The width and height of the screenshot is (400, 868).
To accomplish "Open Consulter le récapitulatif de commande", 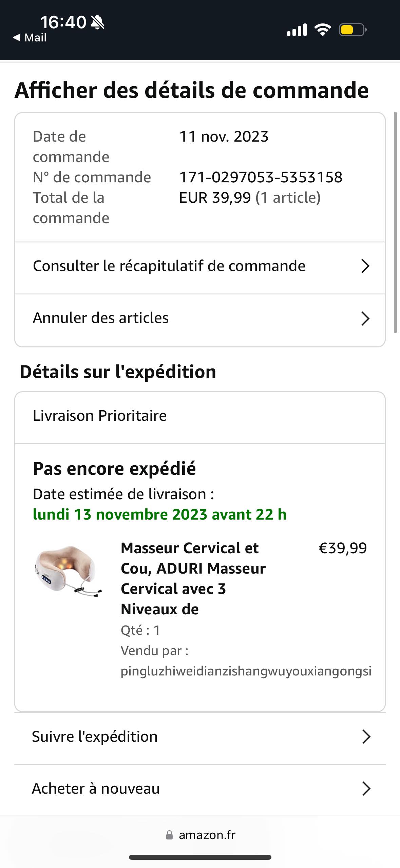I will coord(169,266).
